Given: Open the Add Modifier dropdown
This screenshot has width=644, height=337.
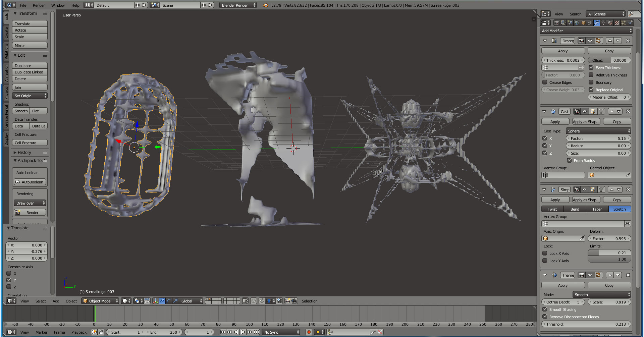Looking at the screenshot, I should click(586, 31).
